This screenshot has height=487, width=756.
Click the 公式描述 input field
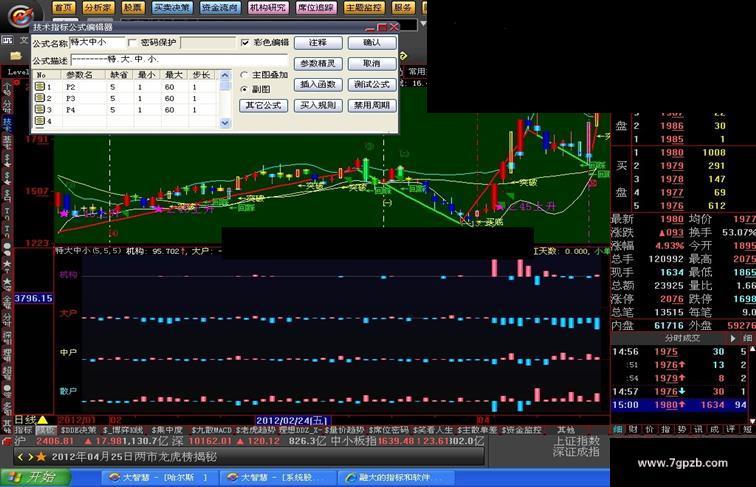pyautogui.click(x=179, y=60)
